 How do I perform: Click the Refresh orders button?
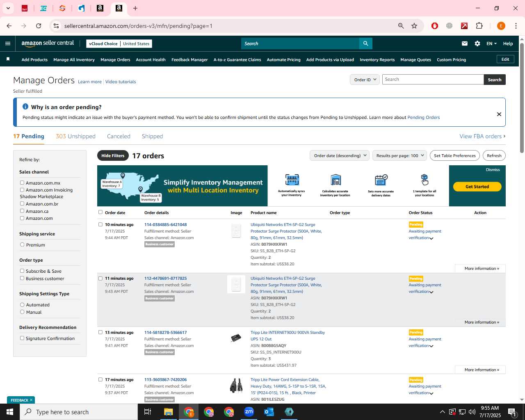tap(494, 155)
